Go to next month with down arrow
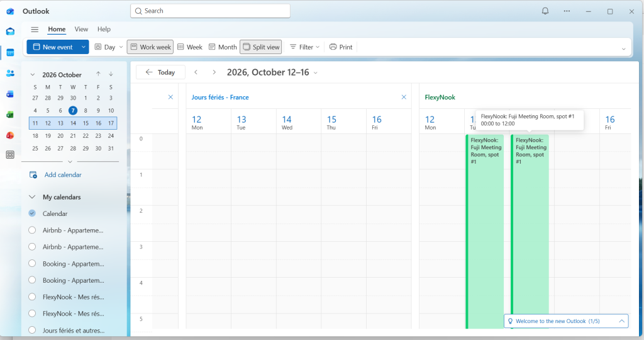644x340 pixels. (111, 74)
